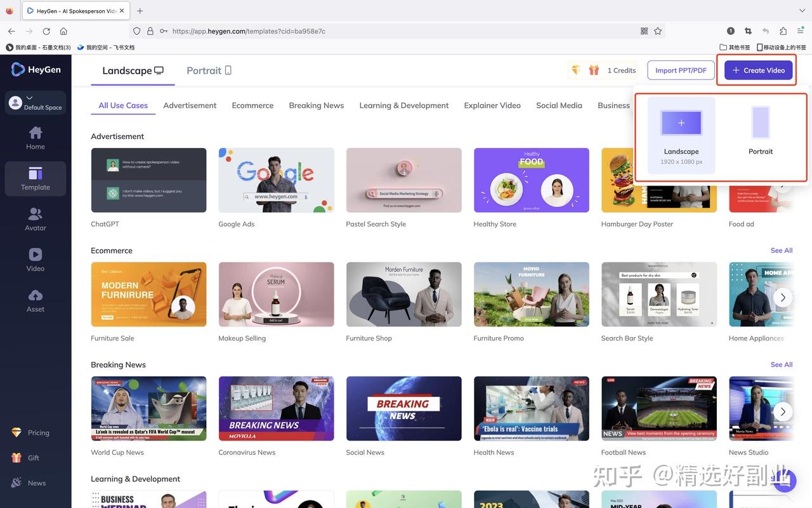Image resolution: width=812 pixels, height=508 pixels.
Task: Open the Furniture Promo template
Action: click(532, 295)
